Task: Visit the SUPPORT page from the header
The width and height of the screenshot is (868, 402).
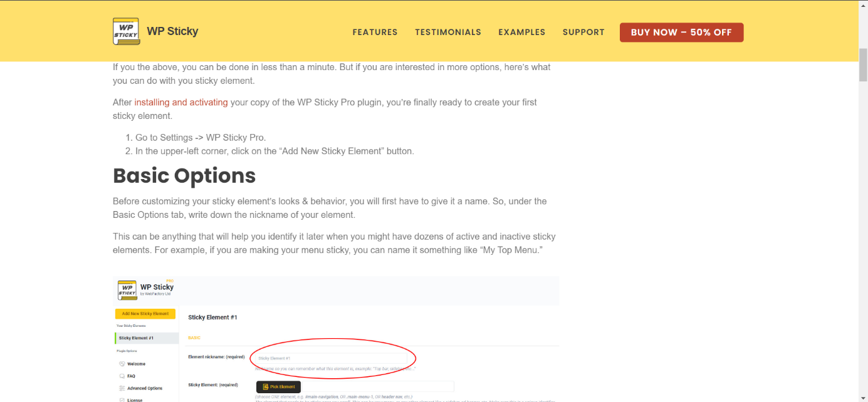Action: [583, 32]
